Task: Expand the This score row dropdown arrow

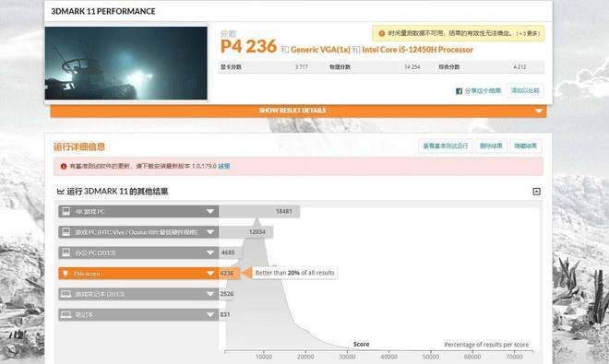Action: [210, 273]
